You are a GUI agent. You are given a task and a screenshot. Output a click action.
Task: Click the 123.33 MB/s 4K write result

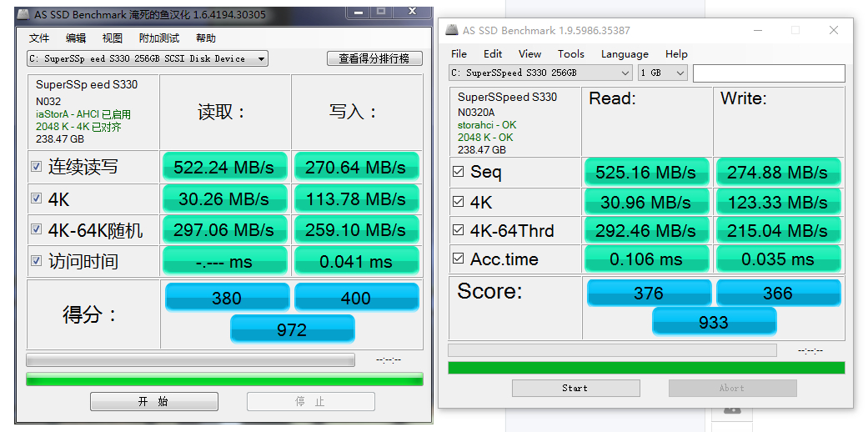pos(778,202)
